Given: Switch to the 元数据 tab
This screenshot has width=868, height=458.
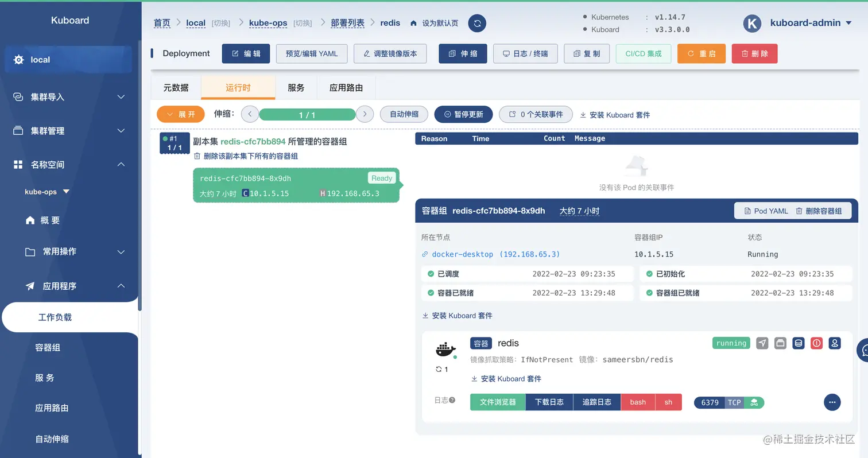Looking at the screenshot, I should 176,88.
